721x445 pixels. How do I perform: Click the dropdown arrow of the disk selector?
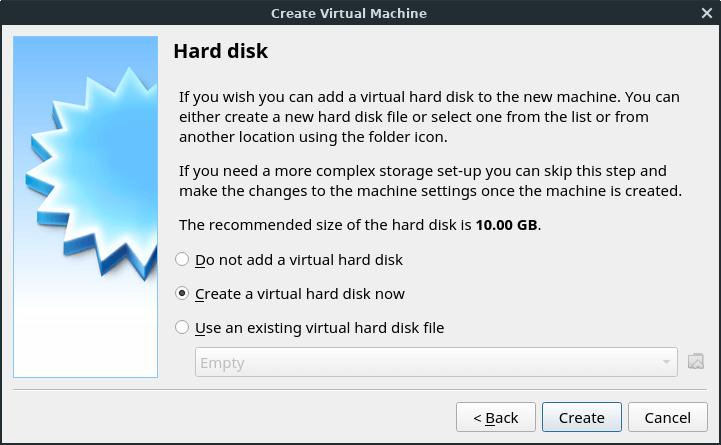(666, 363)
